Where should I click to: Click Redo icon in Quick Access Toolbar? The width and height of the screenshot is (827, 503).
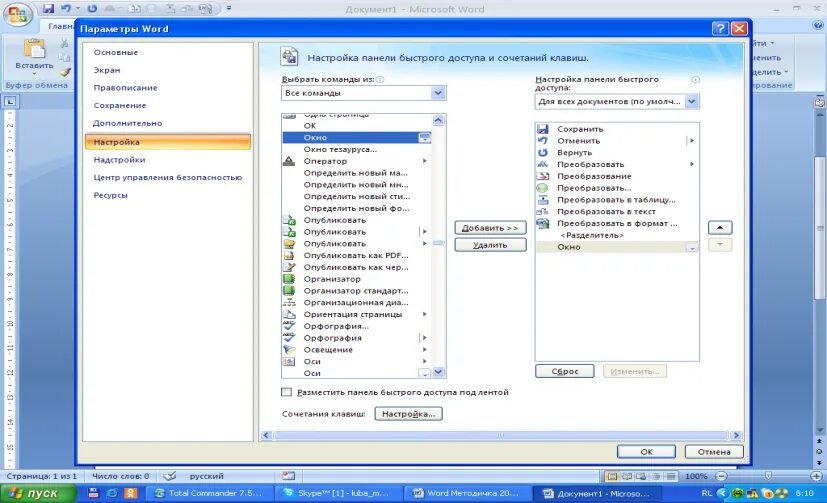pos(92,8)
